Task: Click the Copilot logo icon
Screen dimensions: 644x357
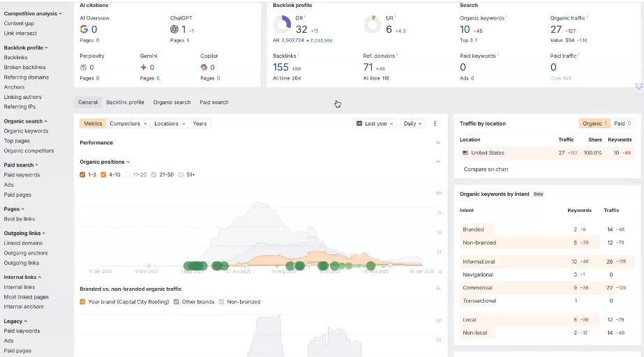Action: [204, 68]
